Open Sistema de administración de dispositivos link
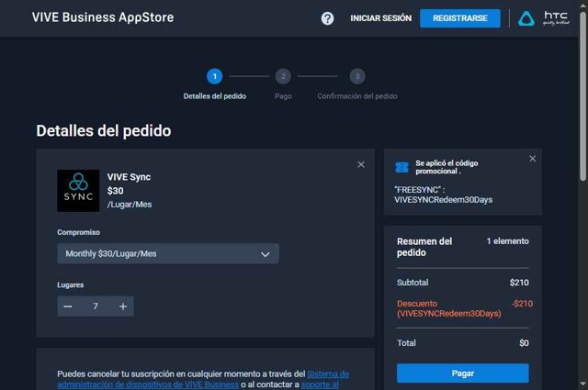588x390 pixels. pos(203,379)
